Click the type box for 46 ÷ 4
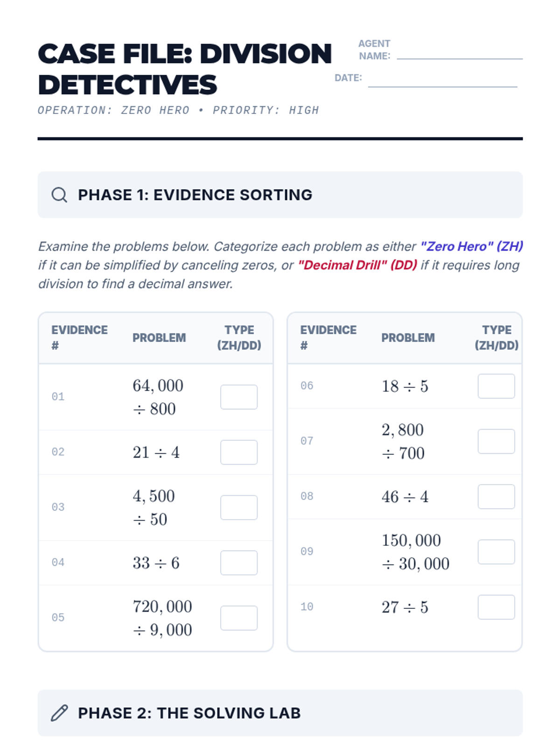Viewport: 560px width, 747px height. 496,496
